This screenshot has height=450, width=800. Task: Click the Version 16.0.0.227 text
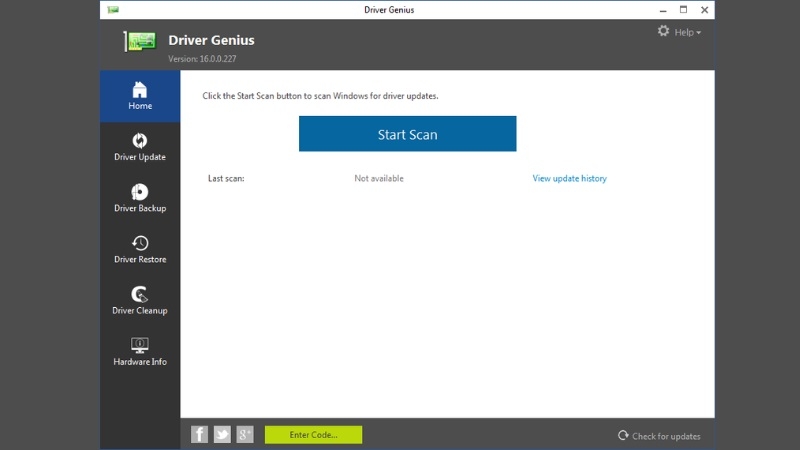coord(202,59)
